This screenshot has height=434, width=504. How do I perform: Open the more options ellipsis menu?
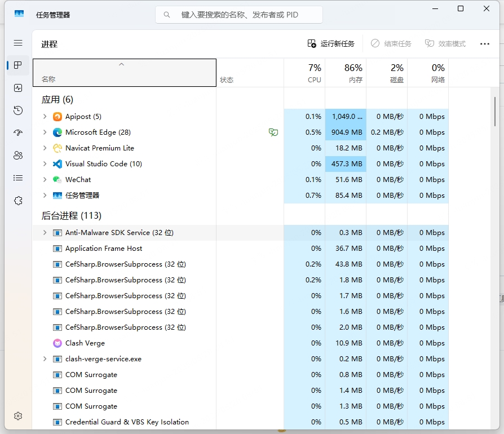coord(484,44)
